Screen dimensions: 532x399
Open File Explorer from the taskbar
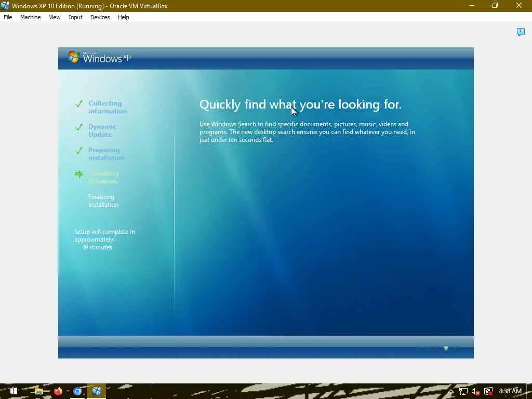pos(38,391)
